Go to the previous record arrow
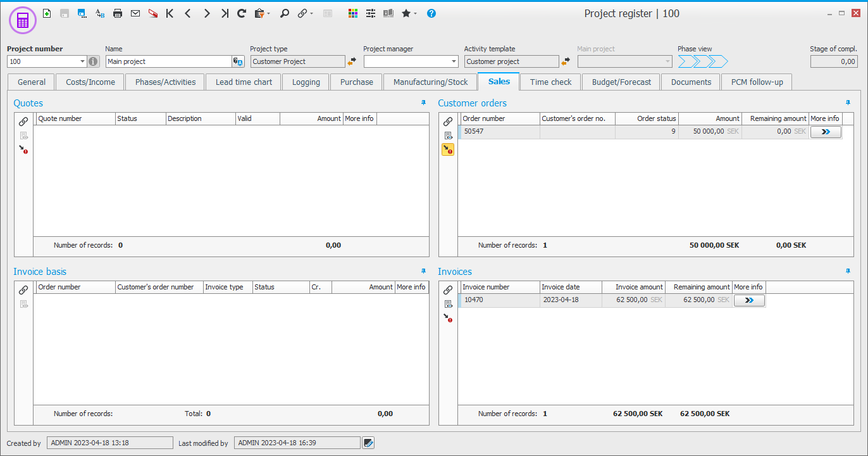Viewport: 868px width, 456px height. pyautogui.click(x=188, y=13)
